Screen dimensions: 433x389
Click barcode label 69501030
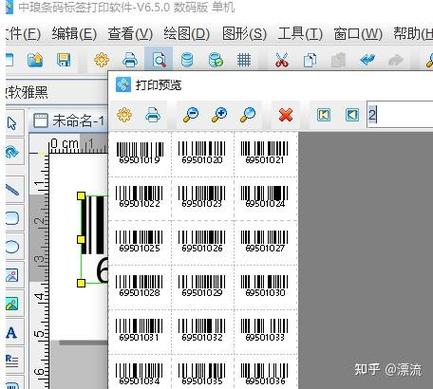click(x=264, y=286)
